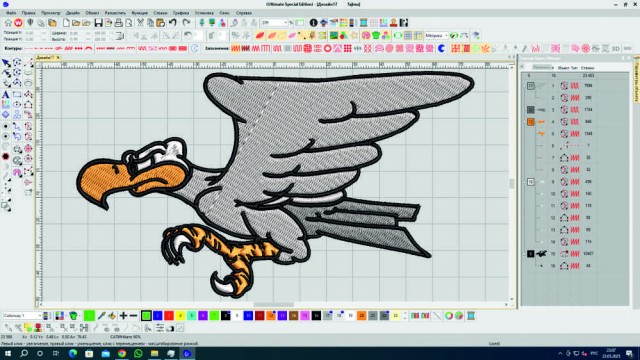Screen dimensions: 640x360
Task: Toggle dark gray color block row 3
Action: click(x=530, y=110)
